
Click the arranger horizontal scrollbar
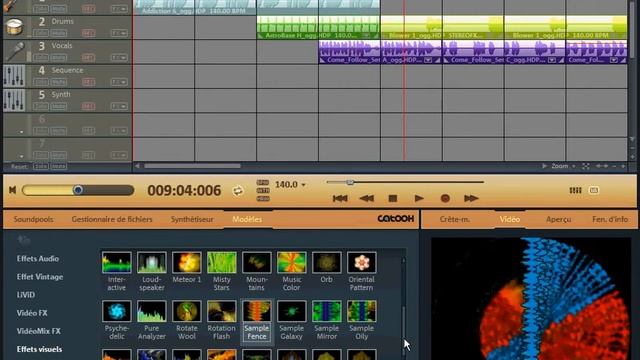(x=192, y=166)
